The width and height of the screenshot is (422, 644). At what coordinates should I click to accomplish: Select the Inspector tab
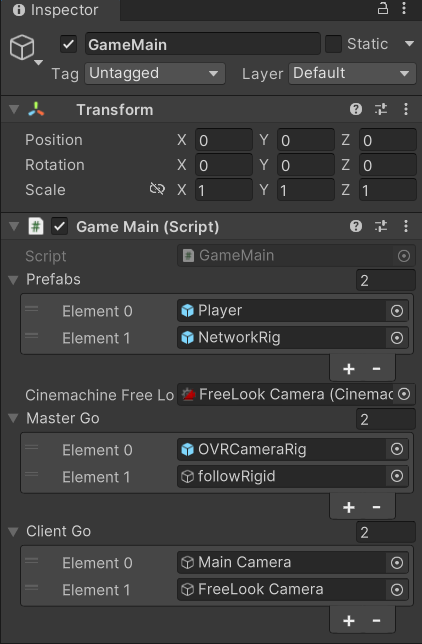(x=56, y=10)
